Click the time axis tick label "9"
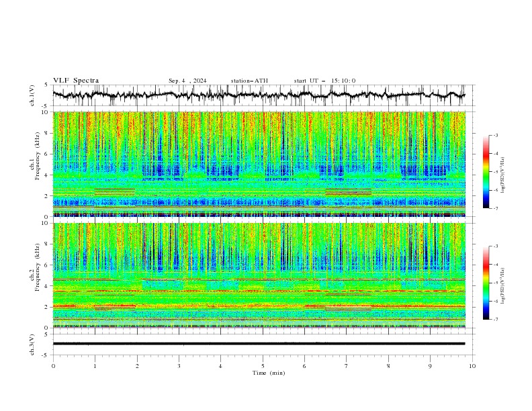Screen dimensions: 532x411 [430, 366]
